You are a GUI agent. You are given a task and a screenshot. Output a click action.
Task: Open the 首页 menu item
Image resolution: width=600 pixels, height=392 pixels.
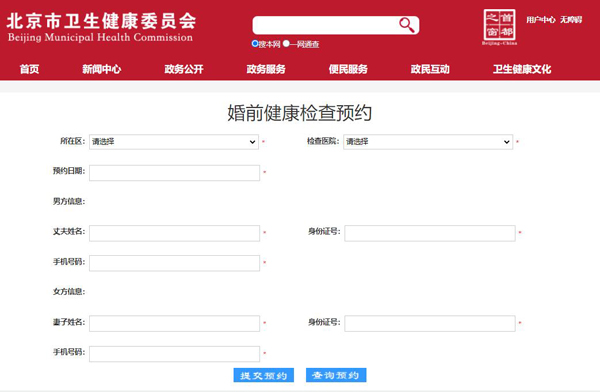pyautogui.click(x=29, y=69)
